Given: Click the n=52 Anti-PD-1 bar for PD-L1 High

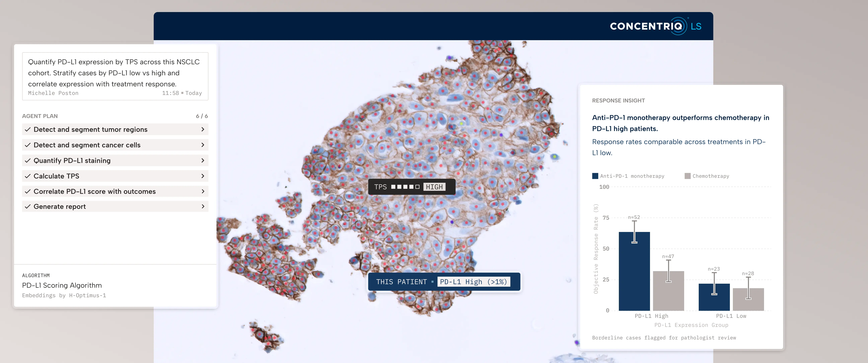Looking at the screenshot, I should pos(634,271).
